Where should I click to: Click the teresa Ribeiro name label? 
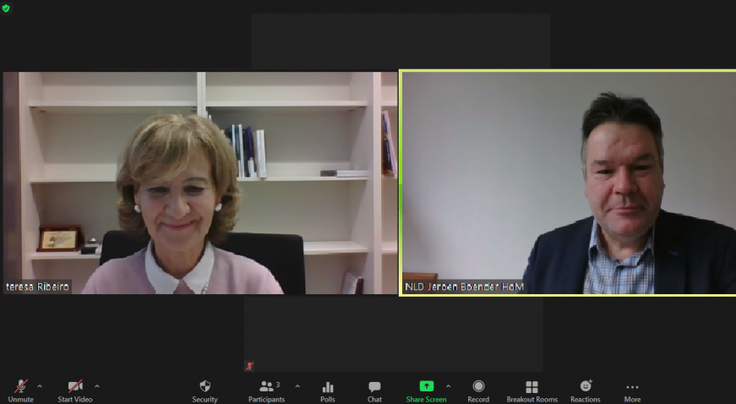coord(39,287)
